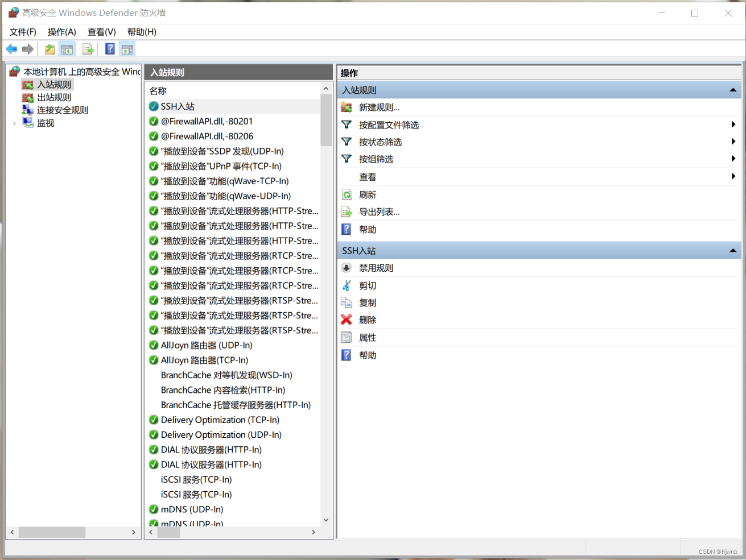Click the green check icon of AllJoyn 路由器 (UDP-In)
Screen dimensions: 746x560
(x=154, y=345)
